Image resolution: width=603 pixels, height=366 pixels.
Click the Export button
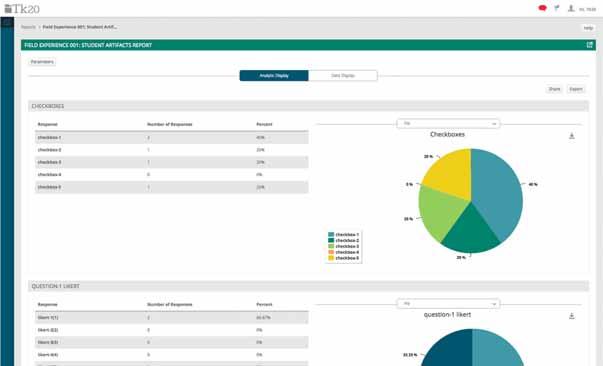tap(576, 89)
